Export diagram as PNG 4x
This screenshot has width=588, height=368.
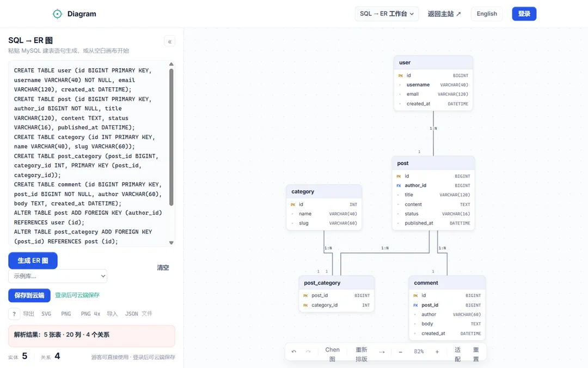[90, 314]
